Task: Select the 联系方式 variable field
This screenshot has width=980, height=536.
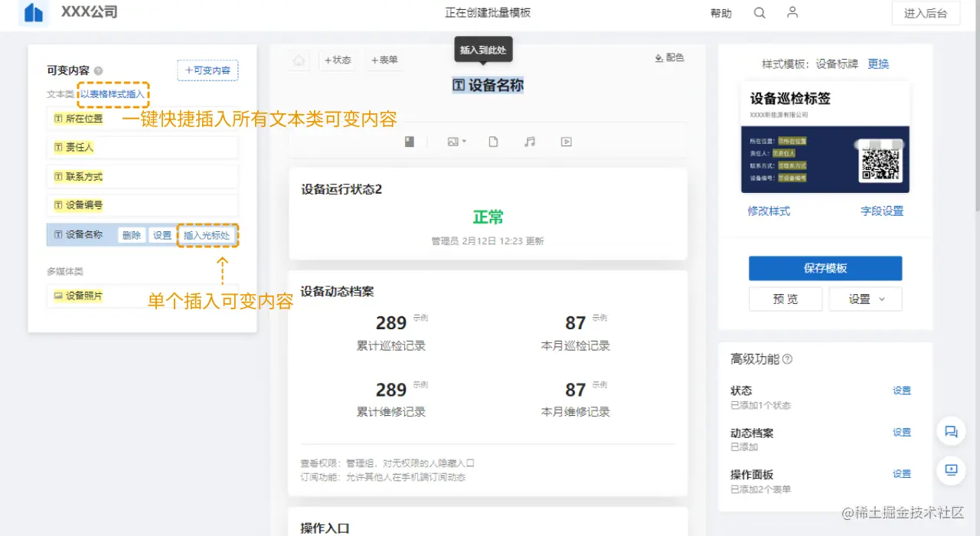Action: (x=142, y=177)
